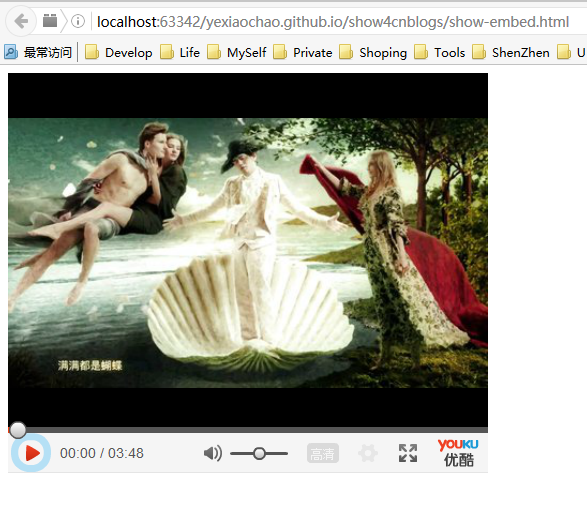The height and width of the screenshot is (508, 587).
Task: Click the localhost URL address field
Action: (332, 22)
